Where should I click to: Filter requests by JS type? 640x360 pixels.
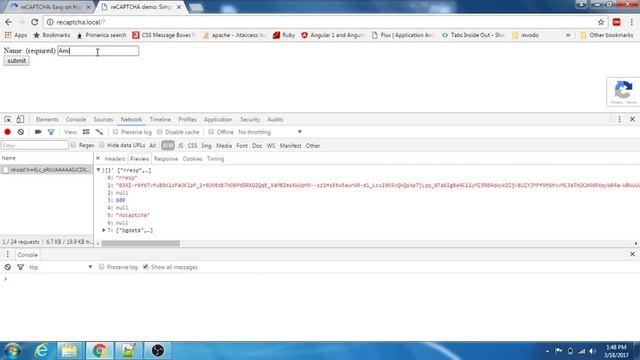pyautogui.click(x=180, y=145)
